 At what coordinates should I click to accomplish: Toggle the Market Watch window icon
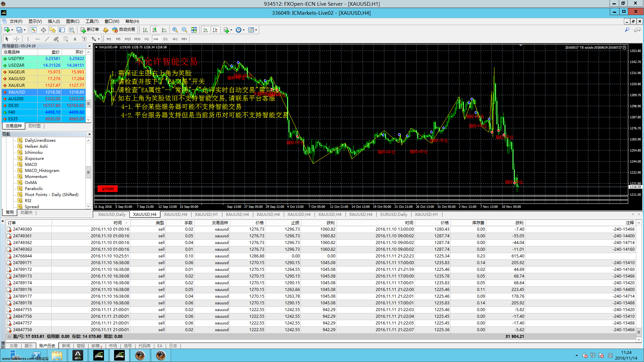[x=34, y=30]
